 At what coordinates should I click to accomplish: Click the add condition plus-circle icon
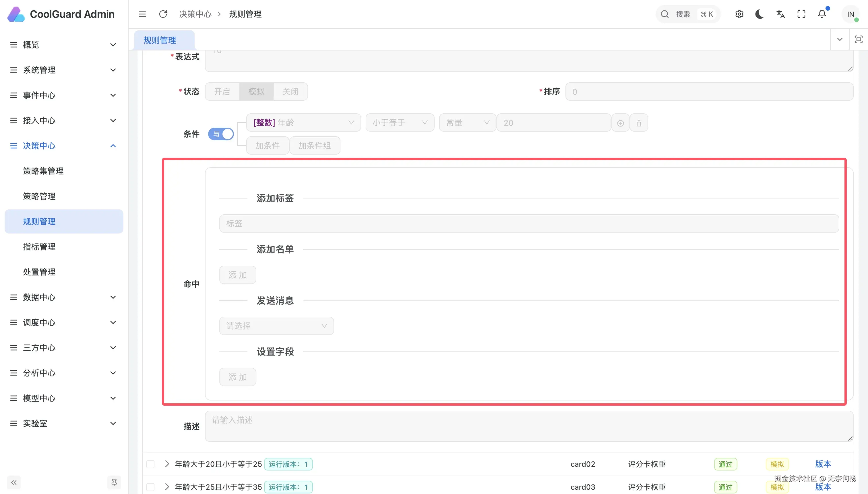[620, 123]
